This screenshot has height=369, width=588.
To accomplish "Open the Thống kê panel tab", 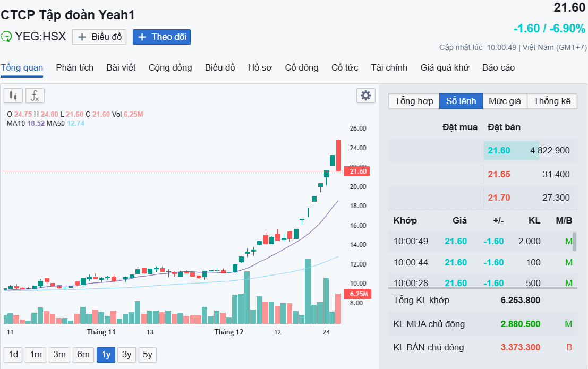I will (x=551, y=101).
